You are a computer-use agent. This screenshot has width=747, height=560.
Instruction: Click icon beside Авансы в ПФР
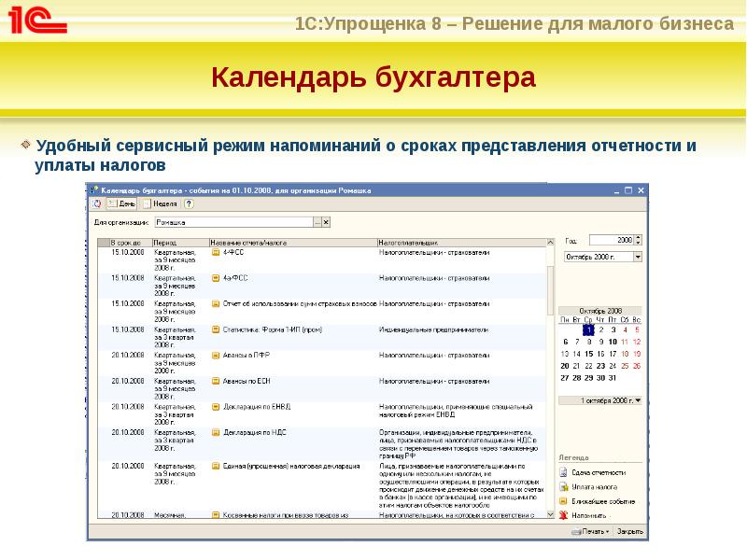216,356
